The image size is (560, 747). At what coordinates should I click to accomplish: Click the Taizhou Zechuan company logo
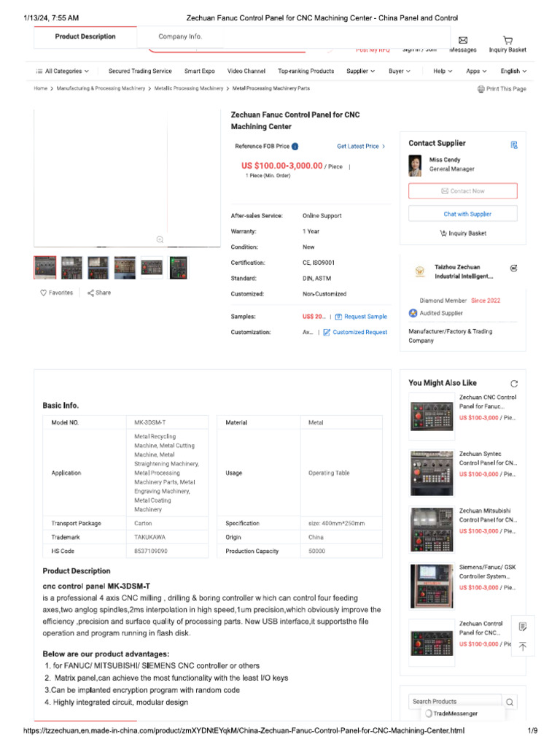(419, 271)
